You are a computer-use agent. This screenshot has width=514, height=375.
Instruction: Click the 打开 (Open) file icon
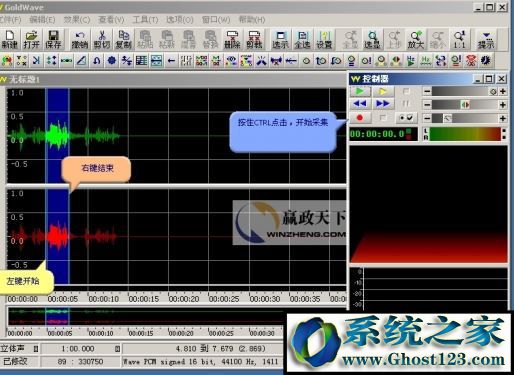[31, 40]
